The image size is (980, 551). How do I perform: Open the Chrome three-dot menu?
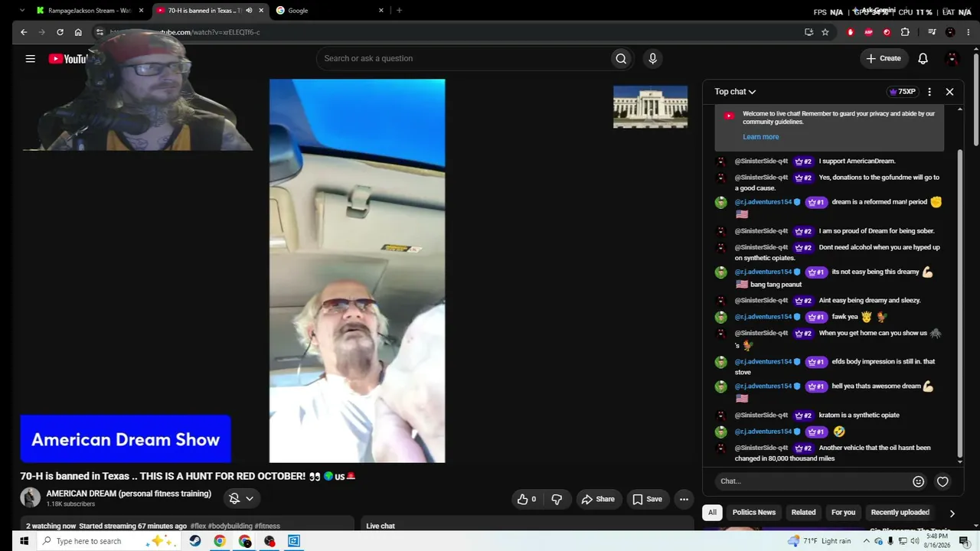click(x=968, y=32)
